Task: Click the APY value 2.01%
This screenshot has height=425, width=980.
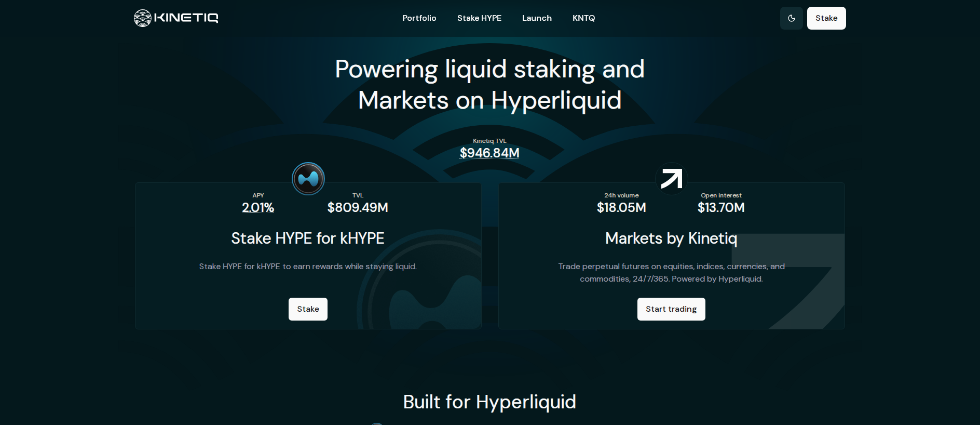Action: (x=258, y=207)
